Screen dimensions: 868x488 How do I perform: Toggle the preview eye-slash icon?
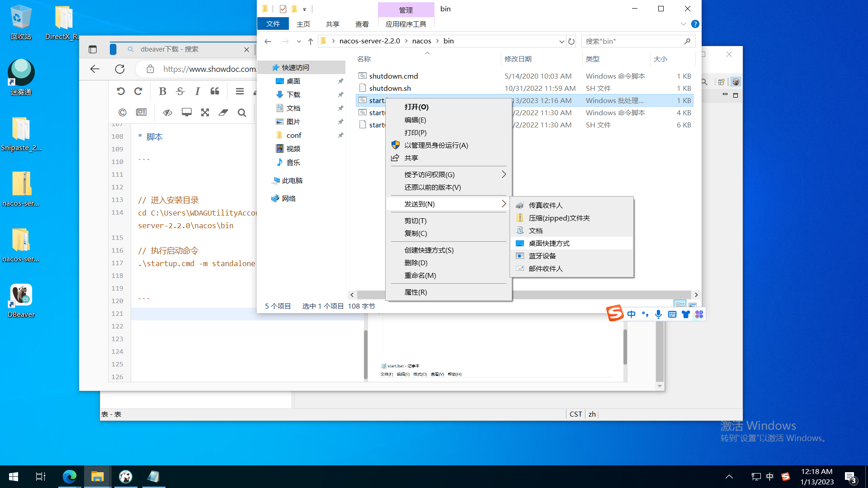tap(168, 113)
